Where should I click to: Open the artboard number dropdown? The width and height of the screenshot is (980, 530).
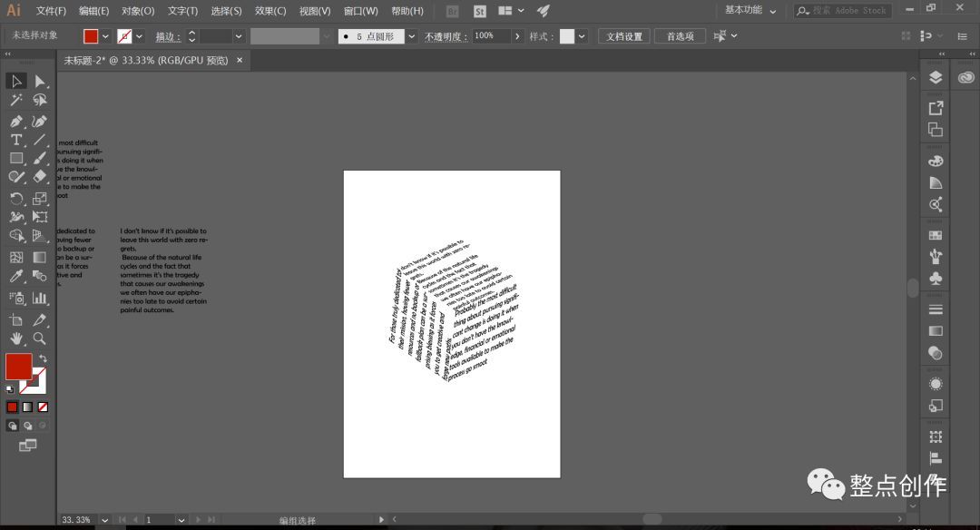pos(181,520)
